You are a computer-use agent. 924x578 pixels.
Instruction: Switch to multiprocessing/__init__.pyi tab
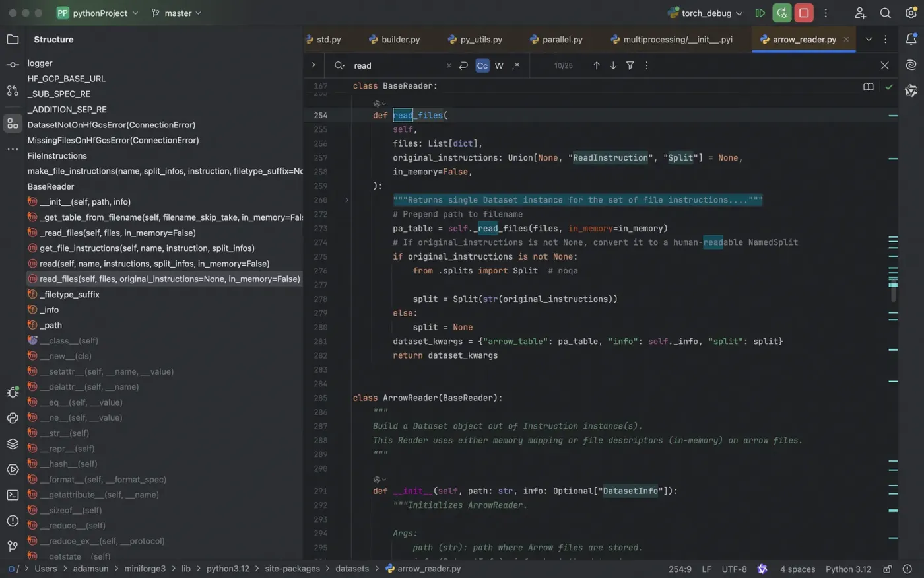[671, 39]
